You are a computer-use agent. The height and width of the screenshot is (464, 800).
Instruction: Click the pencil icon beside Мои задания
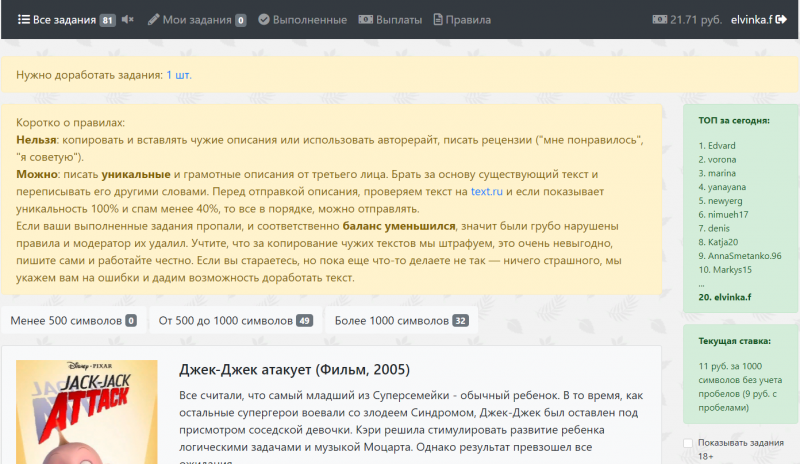(153, 19)
